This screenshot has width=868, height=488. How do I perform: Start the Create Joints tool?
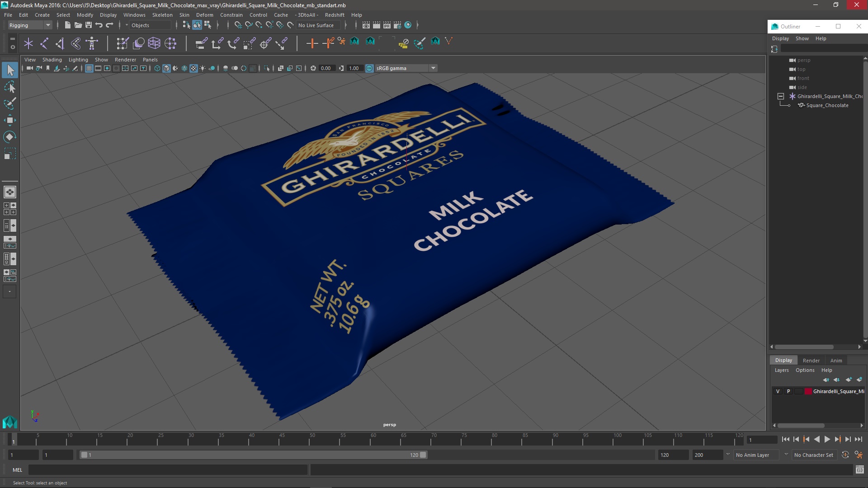point(44,43)
